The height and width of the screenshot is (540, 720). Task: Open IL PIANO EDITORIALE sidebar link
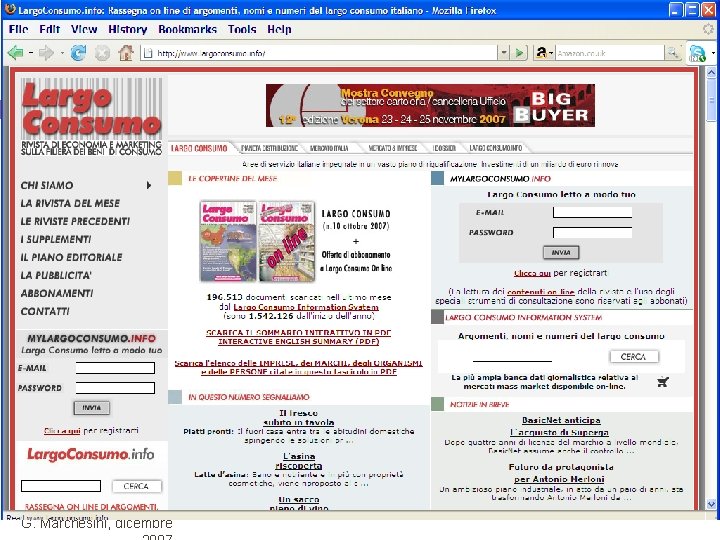pos(71,257)
